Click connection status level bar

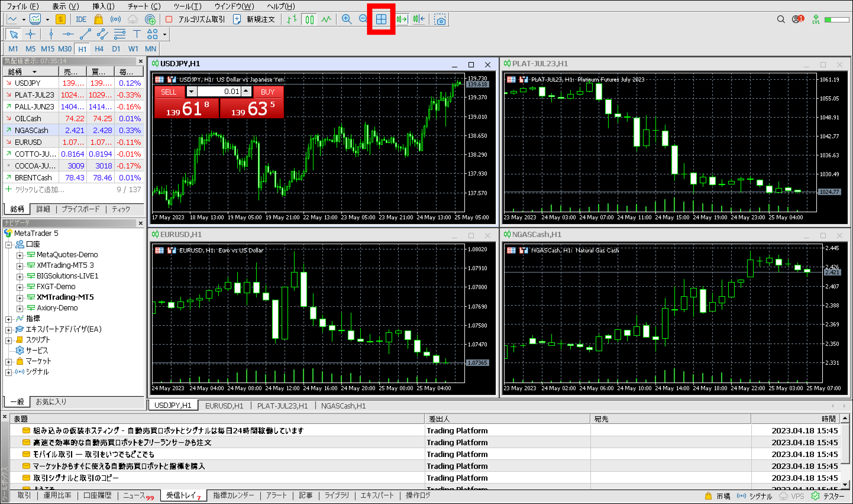[837, 20]
